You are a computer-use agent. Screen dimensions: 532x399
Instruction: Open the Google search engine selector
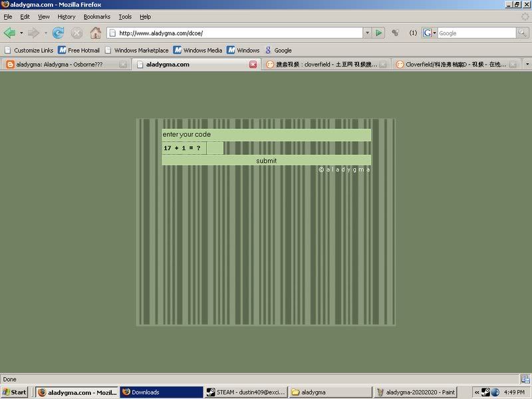(429, 33)
